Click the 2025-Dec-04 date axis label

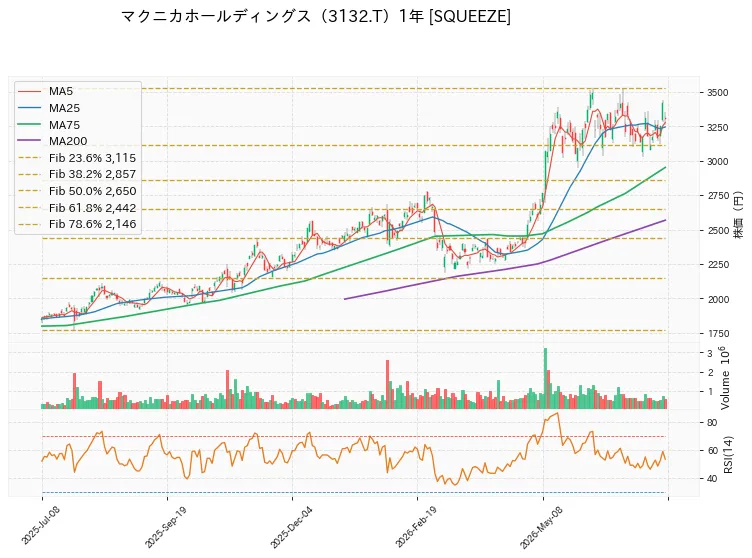[x=291, y=526]
